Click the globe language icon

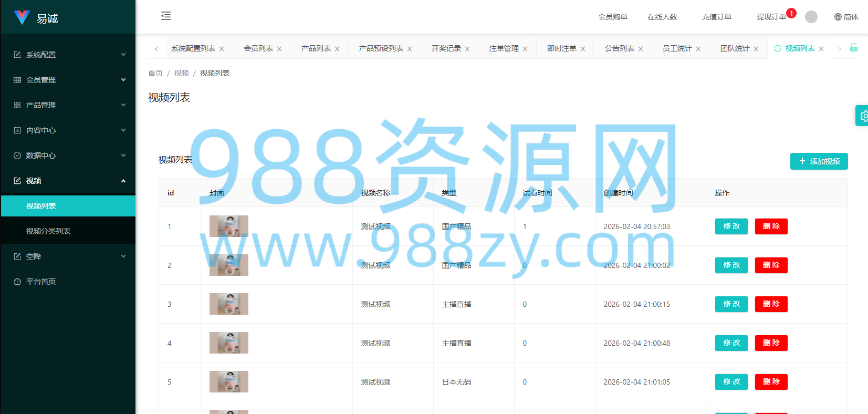click(x=838, y=17)
